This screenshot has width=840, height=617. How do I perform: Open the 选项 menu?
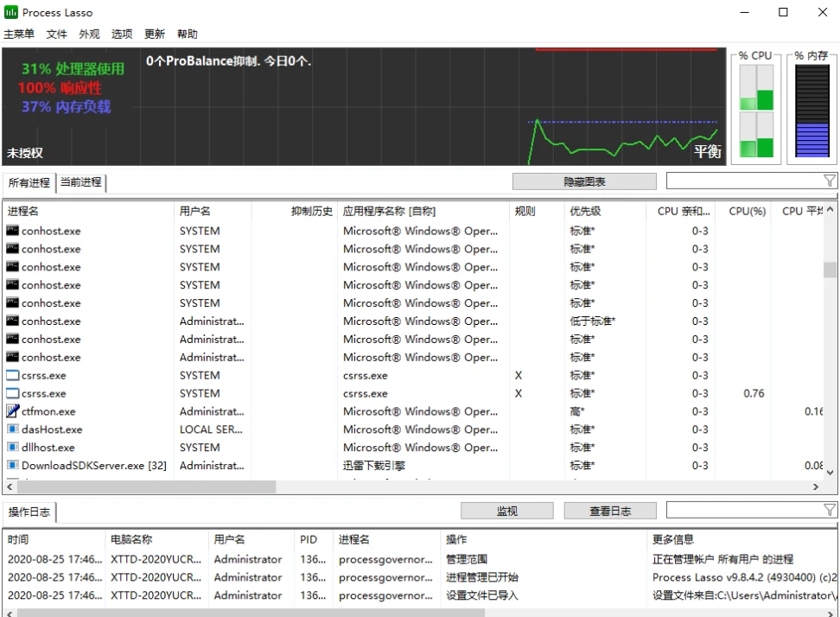pyautogui.click(x=122, y=35)
